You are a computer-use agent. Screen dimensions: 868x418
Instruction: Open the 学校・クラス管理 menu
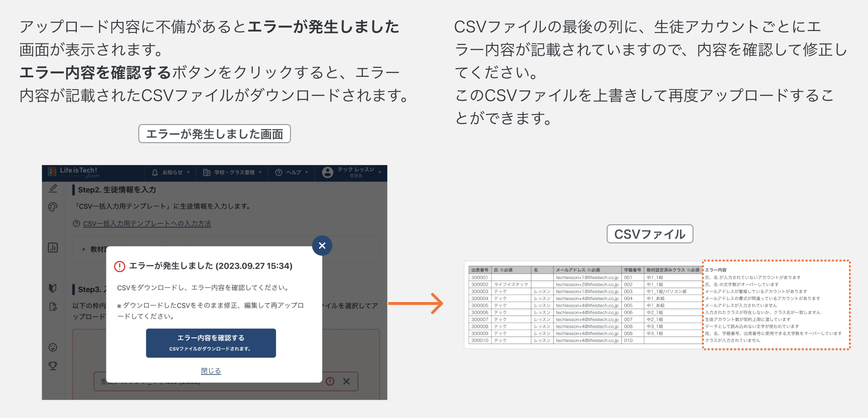[x=232, y=173]
